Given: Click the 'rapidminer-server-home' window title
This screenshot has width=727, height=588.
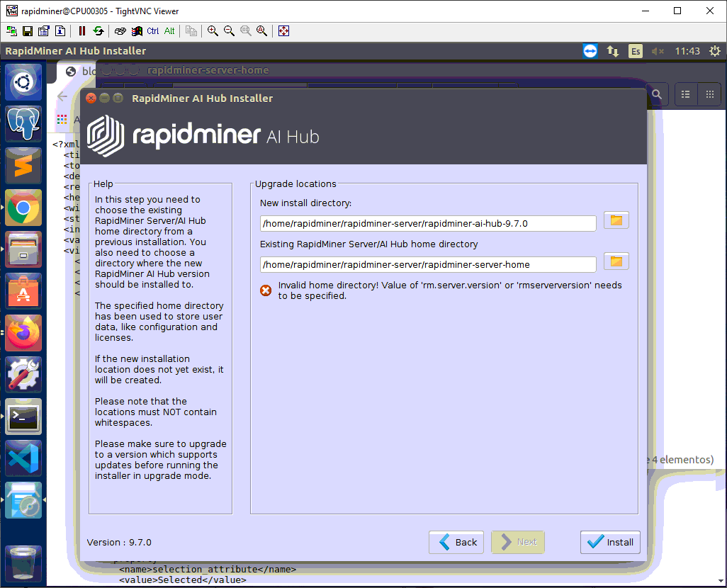Looking at the screenshot, I should click(208, 70).
